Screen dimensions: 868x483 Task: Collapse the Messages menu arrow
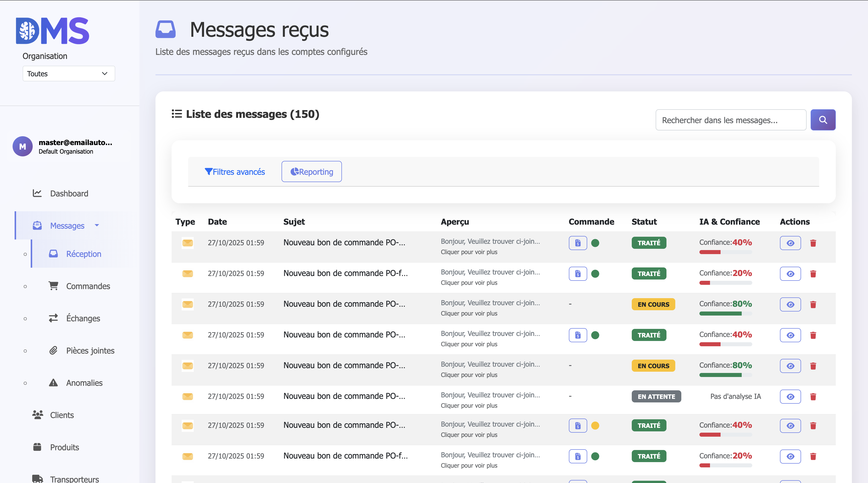click(97, 225)
